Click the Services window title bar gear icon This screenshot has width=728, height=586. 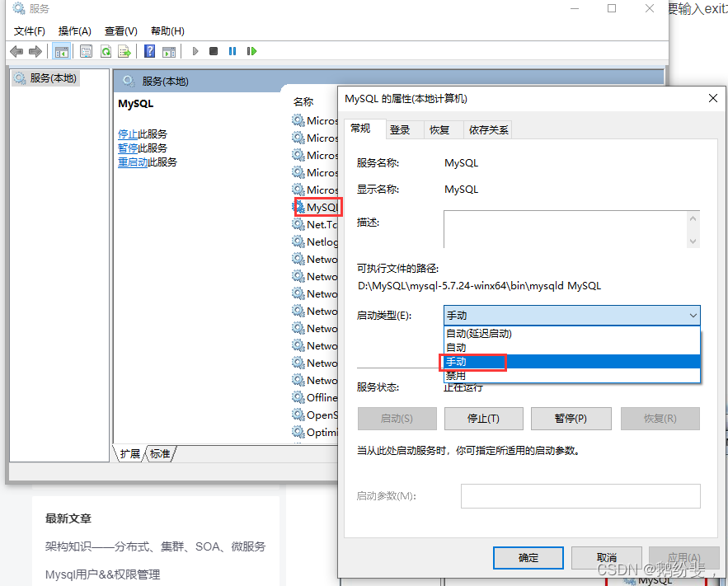[19, 8]
